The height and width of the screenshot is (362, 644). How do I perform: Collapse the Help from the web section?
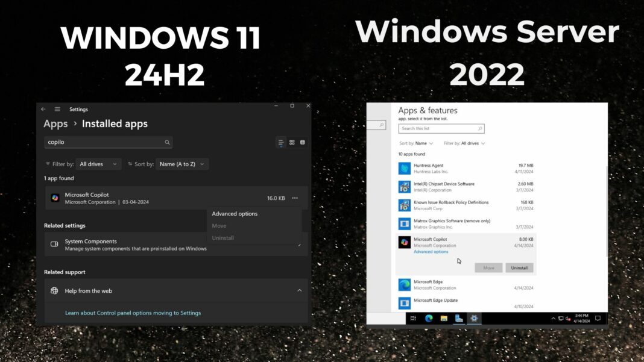pyautogui.click(x=300, y=291)
